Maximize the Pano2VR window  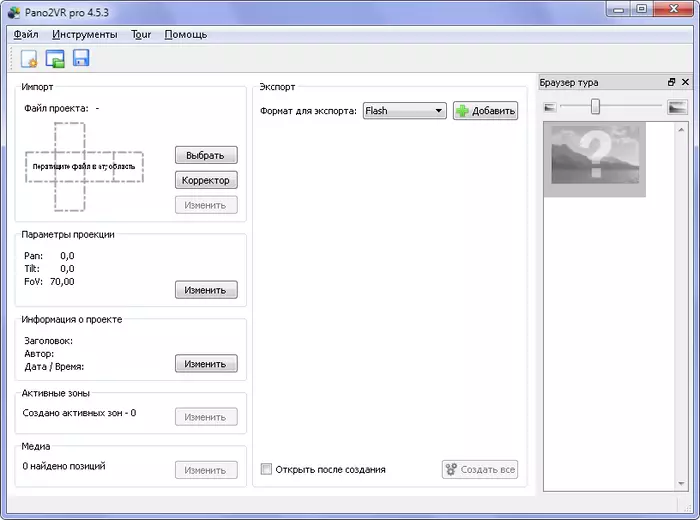[642, 9]
